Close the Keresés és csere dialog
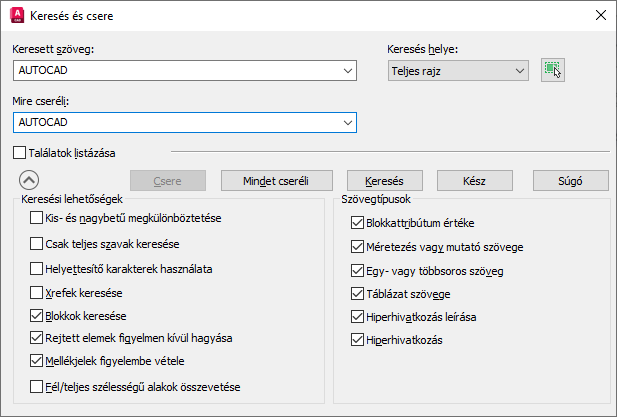The width and height of the screenshot is (617, 417). 599,15
